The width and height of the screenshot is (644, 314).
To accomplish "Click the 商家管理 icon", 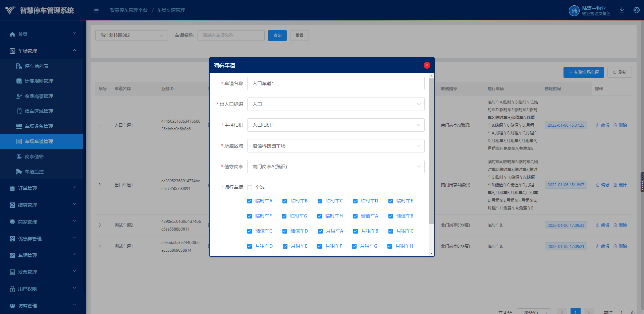I will point(12,222).
